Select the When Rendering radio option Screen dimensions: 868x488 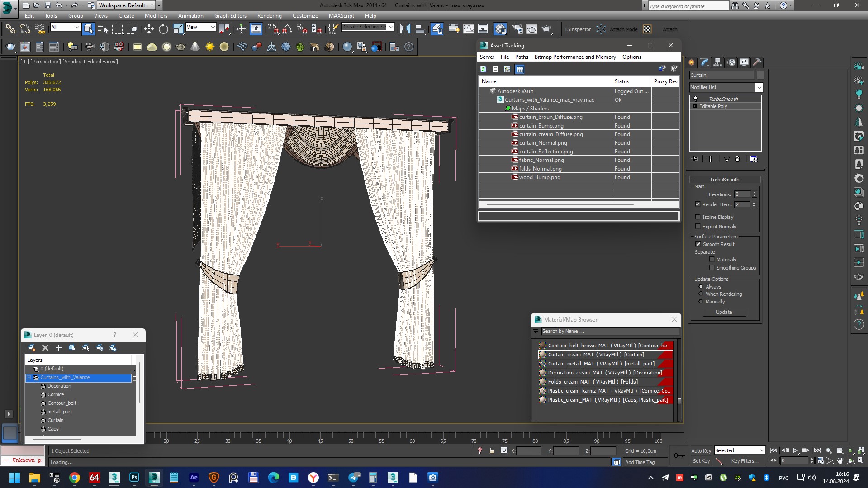(x=701, y=294)
